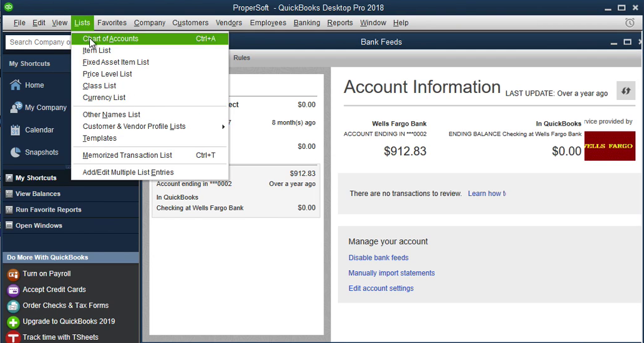Open the File menu
The width and height of the screenshot is (644, 343).
coord(19,23)
